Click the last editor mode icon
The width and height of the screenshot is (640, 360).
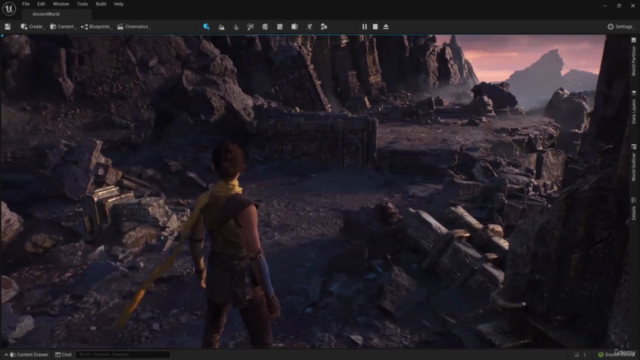(x=324, y=27)
